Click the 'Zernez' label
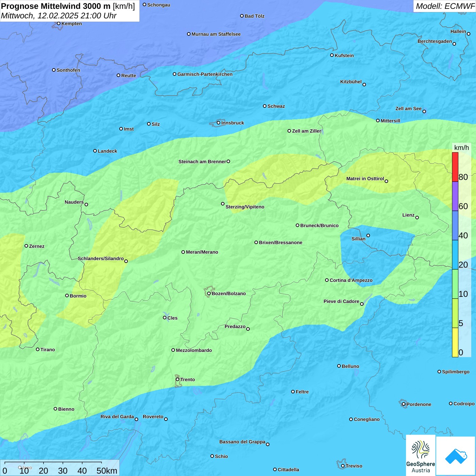The height and width of the screenshot is (476, 476). (x=37, y=246)
